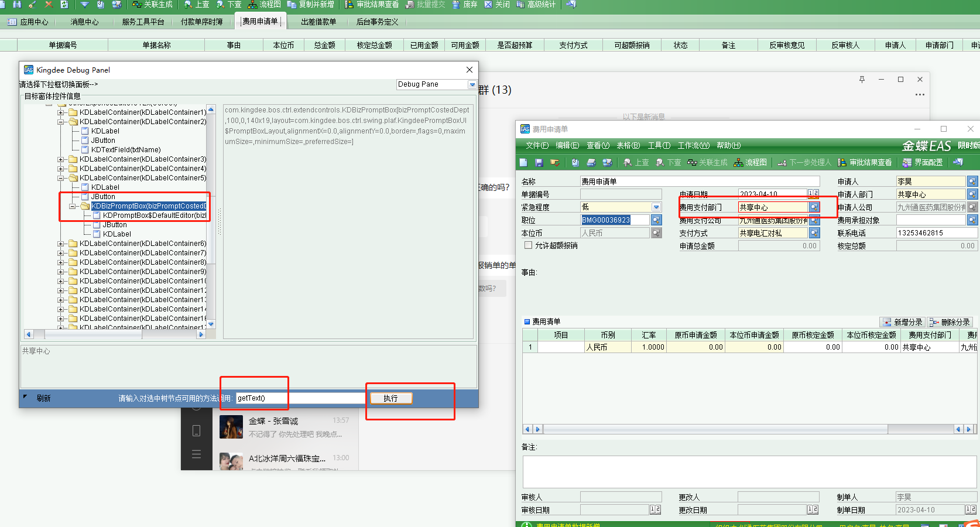Pin the chat window with the pin icon
The image size is (980, 527).
pyautogui.click(x=862, y=80)
